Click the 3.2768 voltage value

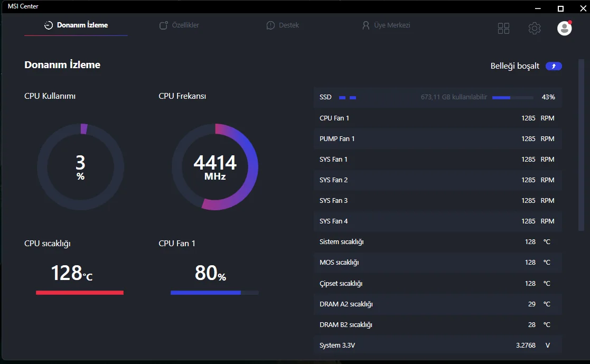(x=526, y=345)
